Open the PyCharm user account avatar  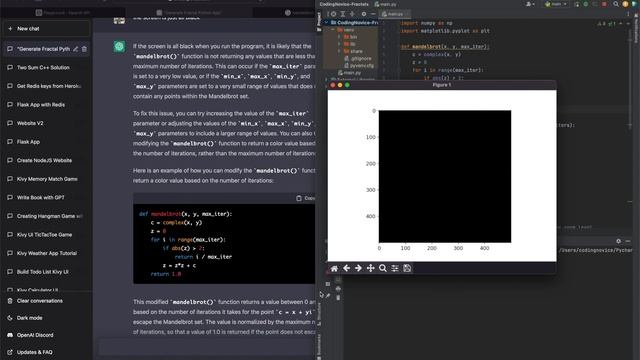625,4
